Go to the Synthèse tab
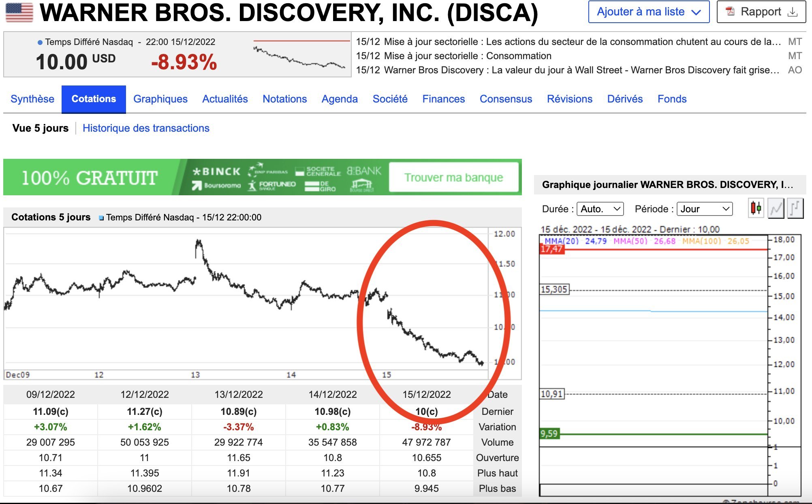 (32, 99)
